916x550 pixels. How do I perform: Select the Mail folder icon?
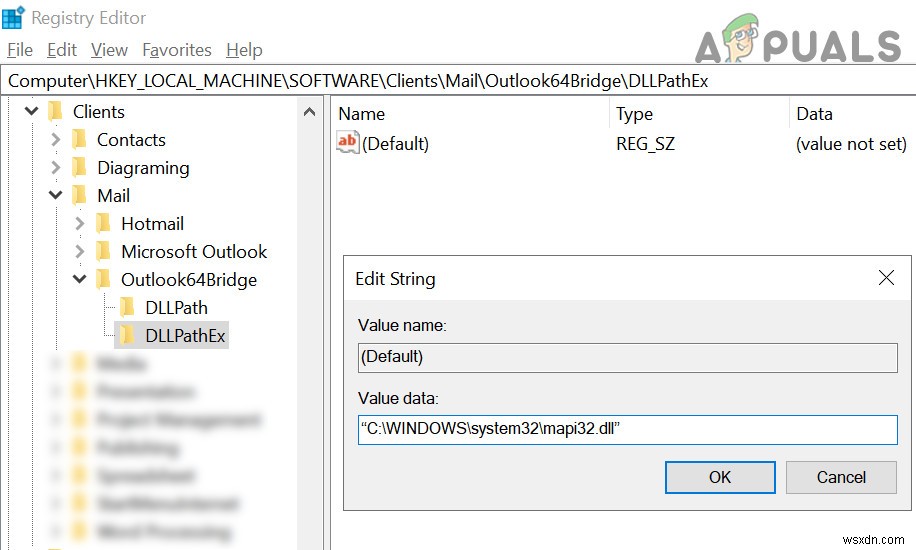79,195
